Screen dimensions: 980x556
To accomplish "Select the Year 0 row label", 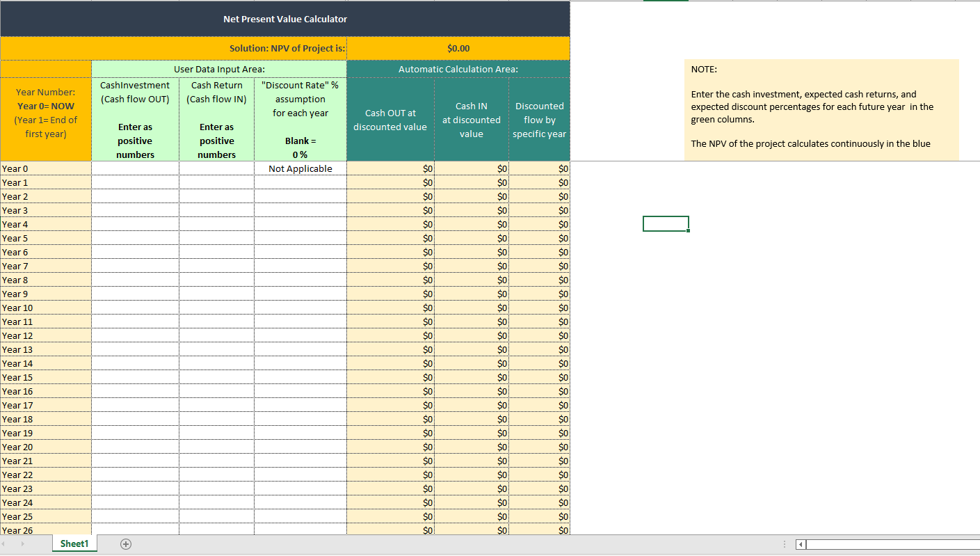I will tap(46, 168).
